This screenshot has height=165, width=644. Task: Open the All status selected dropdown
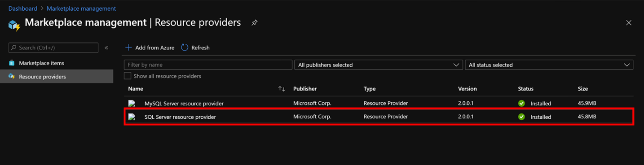[x=549, y=65]
